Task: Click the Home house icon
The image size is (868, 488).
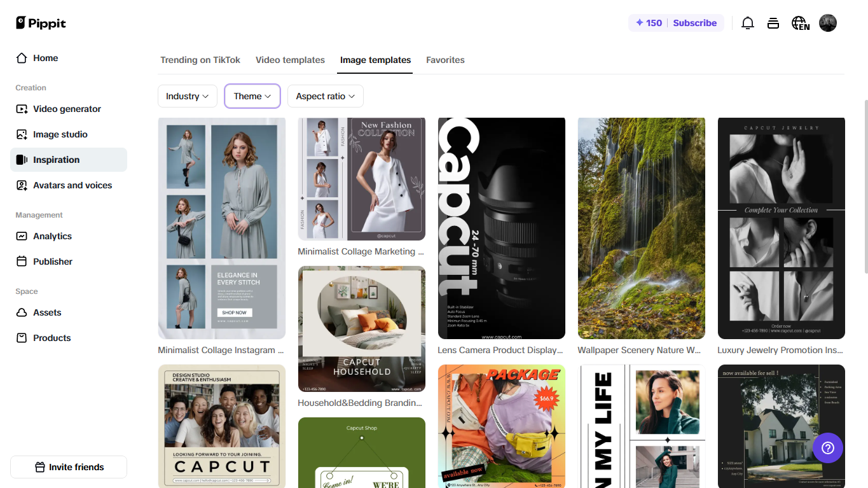Action: (22, 58)
